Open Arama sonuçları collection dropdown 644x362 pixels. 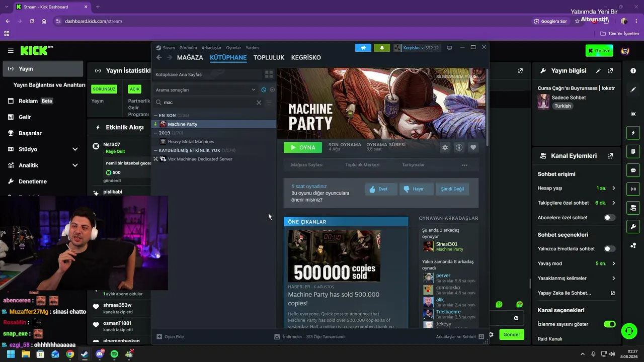205,90
